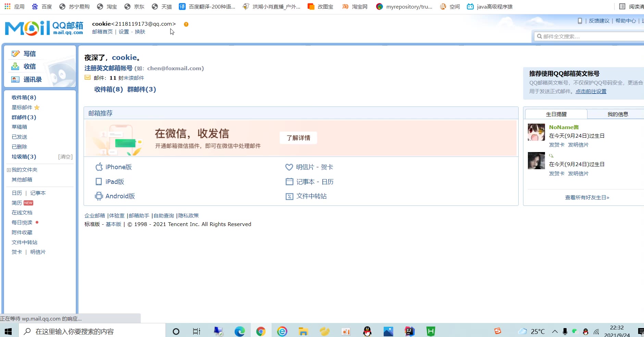Viewport: 644px width, 337px height.
Task: Click the 收信 receive mail icon
Action: click(x=15, y=66)
